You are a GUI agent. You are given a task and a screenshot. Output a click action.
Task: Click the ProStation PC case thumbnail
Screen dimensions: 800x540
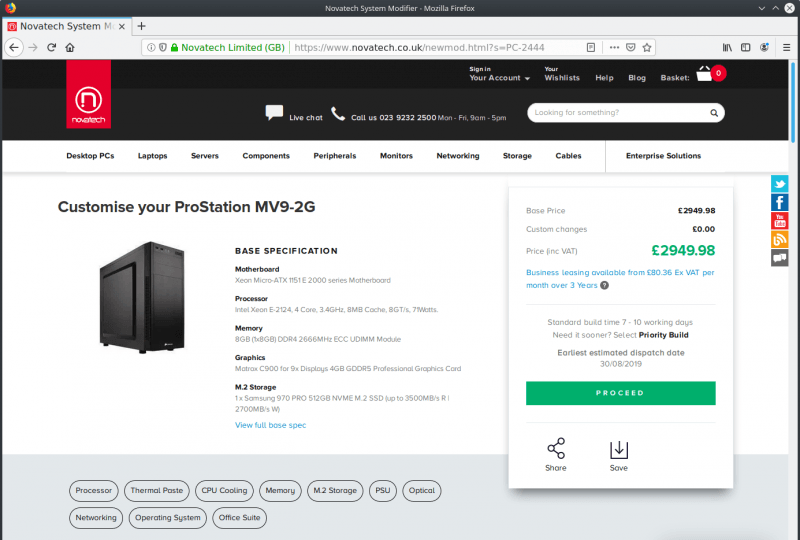142,297
